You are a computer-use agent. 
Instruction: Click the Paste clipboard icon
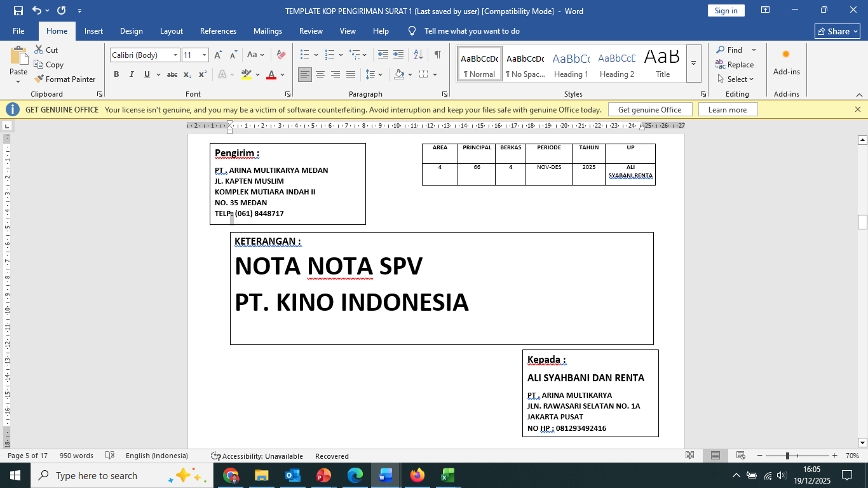coord(18,56)
